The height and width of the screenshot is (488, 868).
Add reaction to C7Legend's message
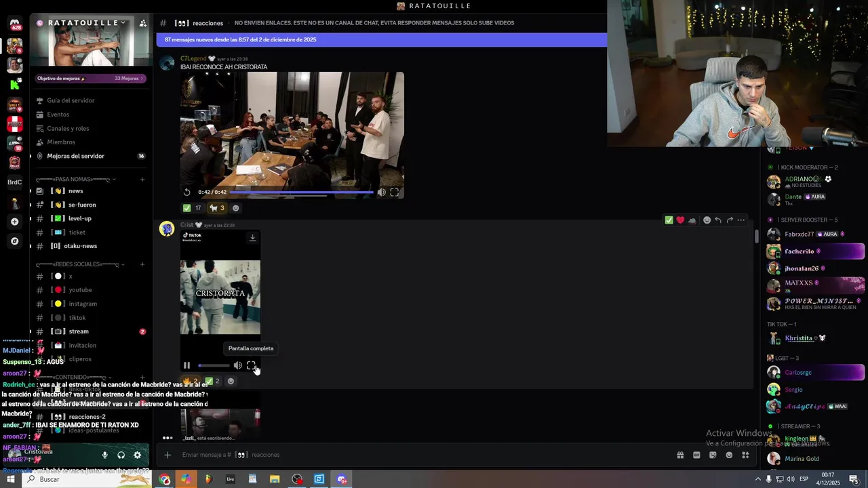coord(236,208)
